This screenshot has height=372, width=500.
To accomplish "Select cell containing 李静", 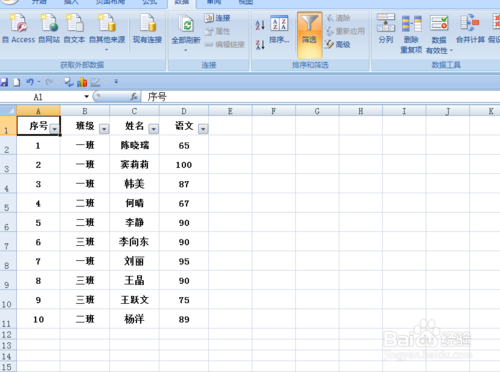I will point(134,222).
